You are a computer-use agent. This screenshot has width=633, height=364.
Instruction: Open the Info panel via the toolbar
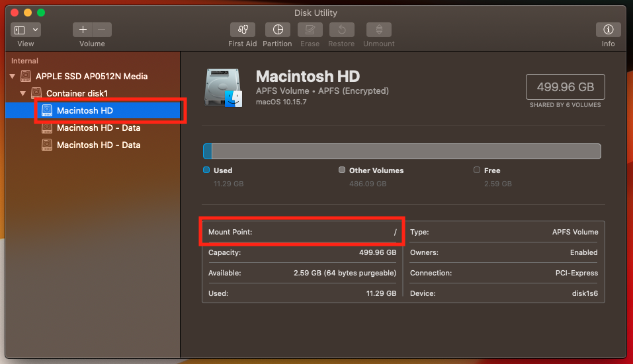[x=609, y=30]
